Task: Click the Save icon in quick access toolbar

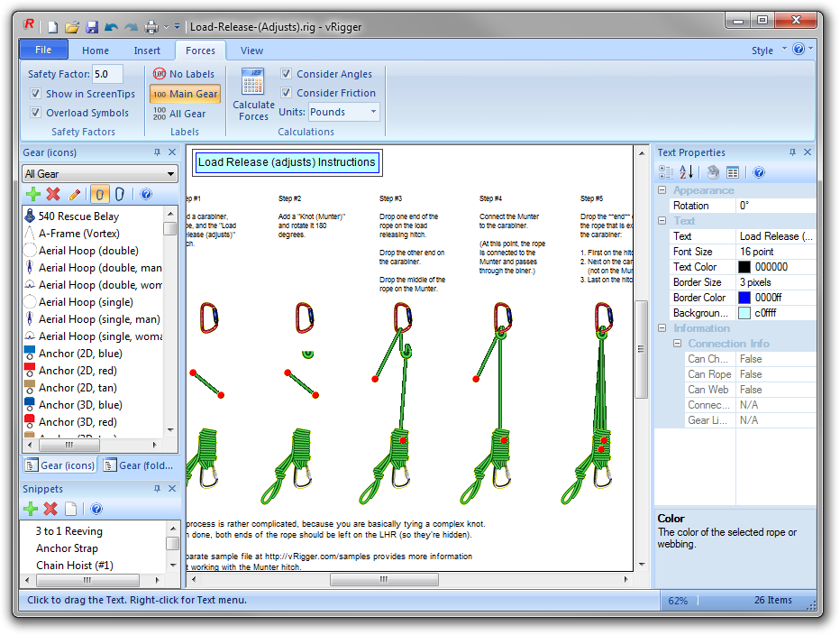Action: (92, 27)
